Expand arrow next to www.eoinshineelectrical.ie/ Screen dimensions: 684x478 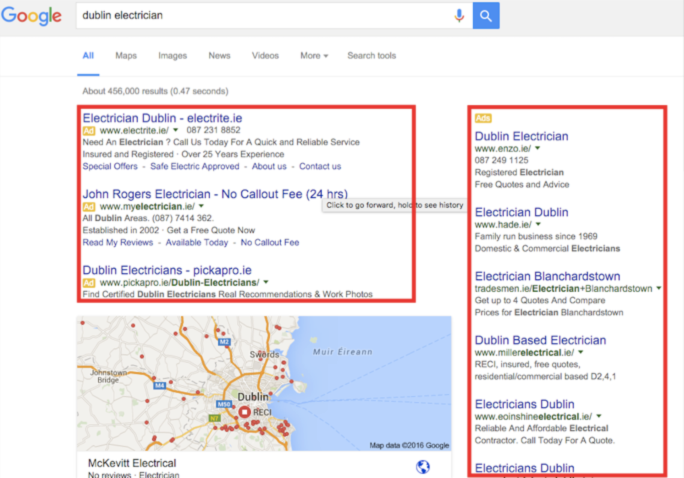pos(598,416)
